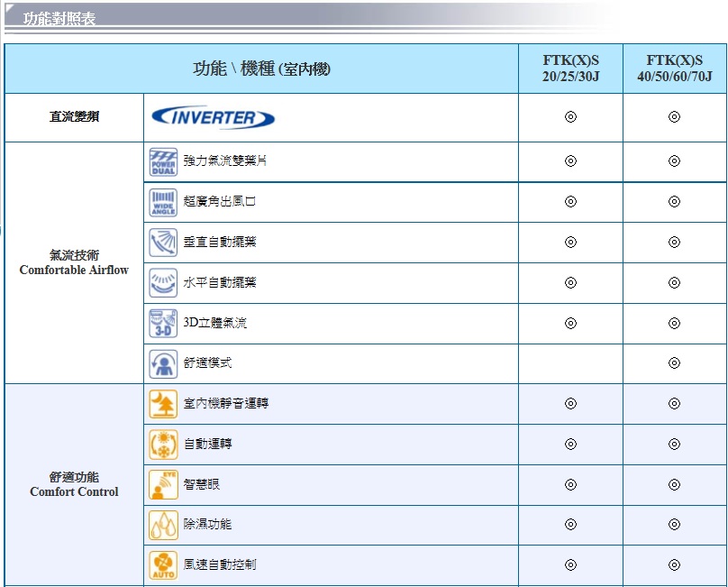Select the auto operation icon
This screenshot has width=728, height=587.
[x=163, y=445]
